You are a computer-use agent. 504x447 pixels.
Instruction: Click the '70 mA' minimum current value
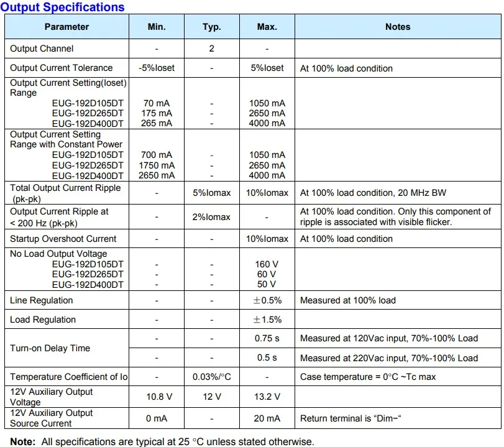157,103
